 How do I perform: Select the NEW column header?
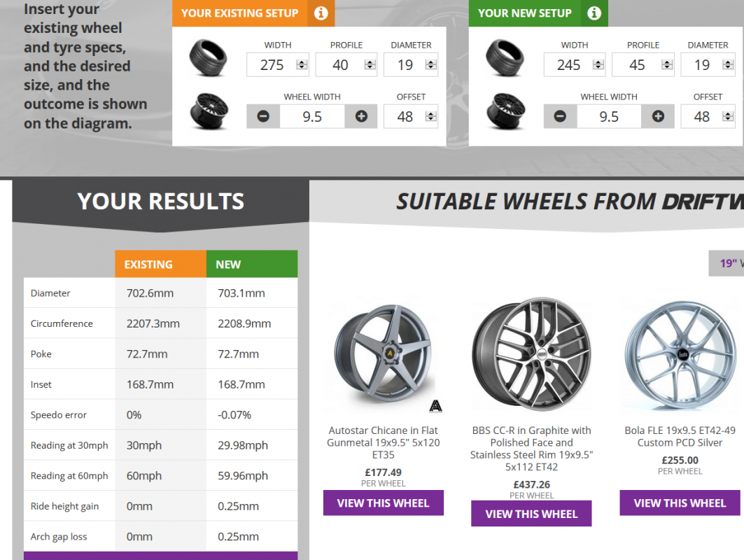(252, 264)
